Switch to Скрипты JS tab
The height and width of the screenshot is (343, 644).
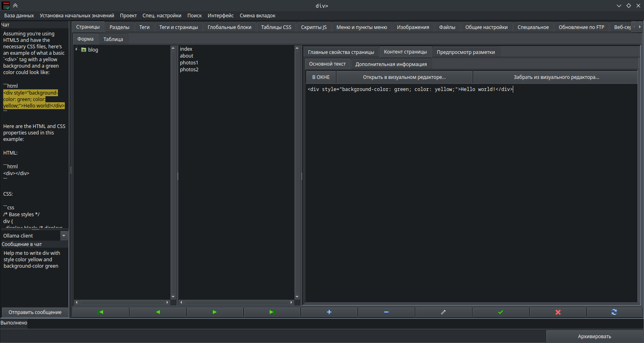(314, 27)
